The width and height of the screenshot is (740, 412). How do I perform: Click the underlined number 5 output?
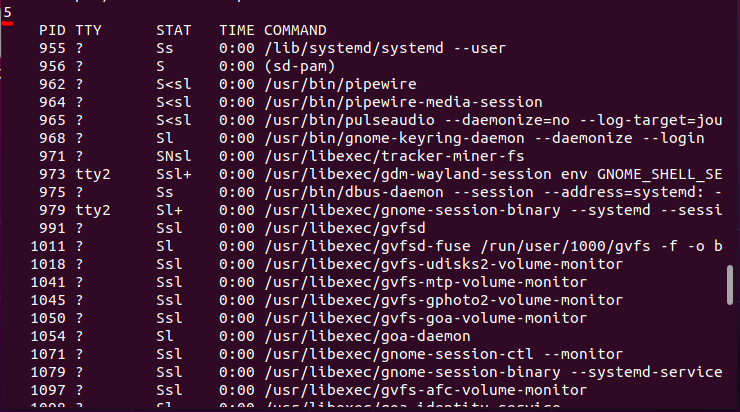[x=8, y=13]
